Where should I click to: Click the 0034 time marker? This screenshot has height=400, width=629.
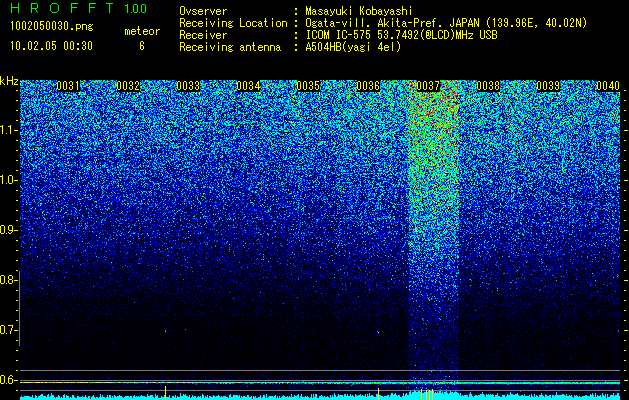[x=248, y=86]
